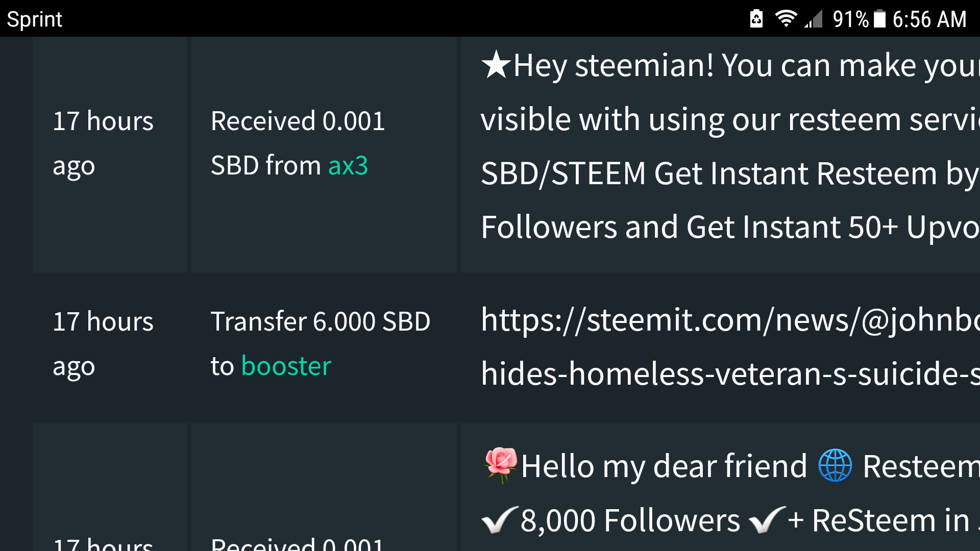Click the checkmark before '8,000 Followers'
Image resolution: width=980 pixels, height=551 pixels.
499,520
